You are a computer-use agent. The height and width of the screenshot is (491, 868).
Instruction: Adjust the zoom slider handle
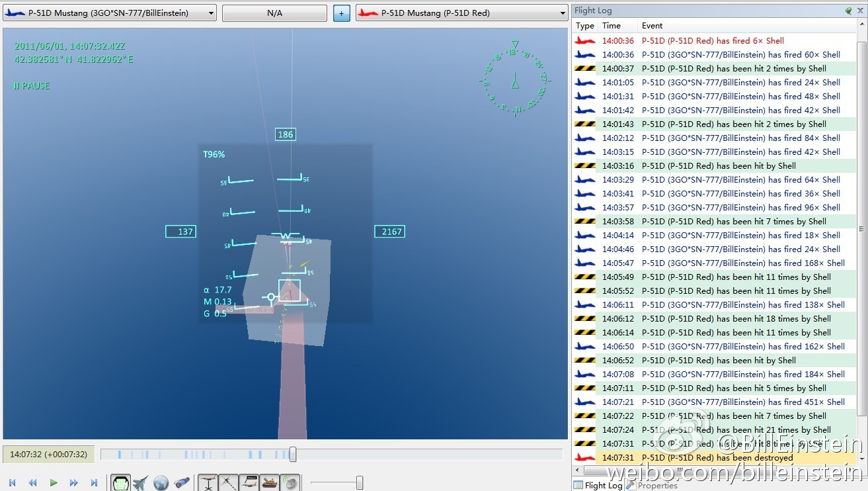[x=360, y=483]
